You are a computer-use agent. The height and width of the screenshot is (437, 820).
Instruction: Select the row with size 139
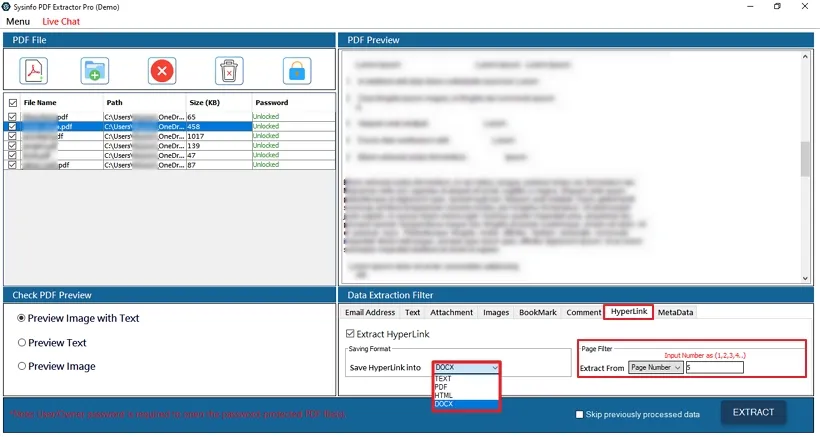pyautogui.click(x=169, y=146)
